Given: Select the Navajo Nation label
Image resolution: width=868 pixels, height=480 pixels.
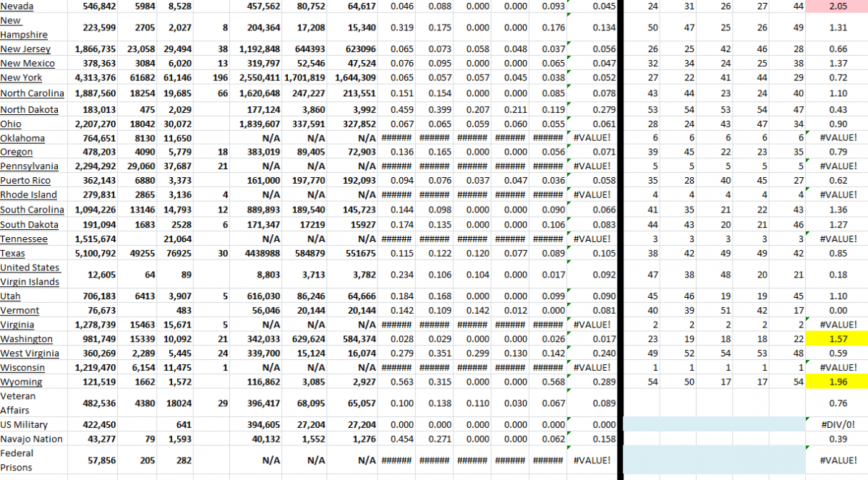Looking at the screenshot, I should [31, 439].
